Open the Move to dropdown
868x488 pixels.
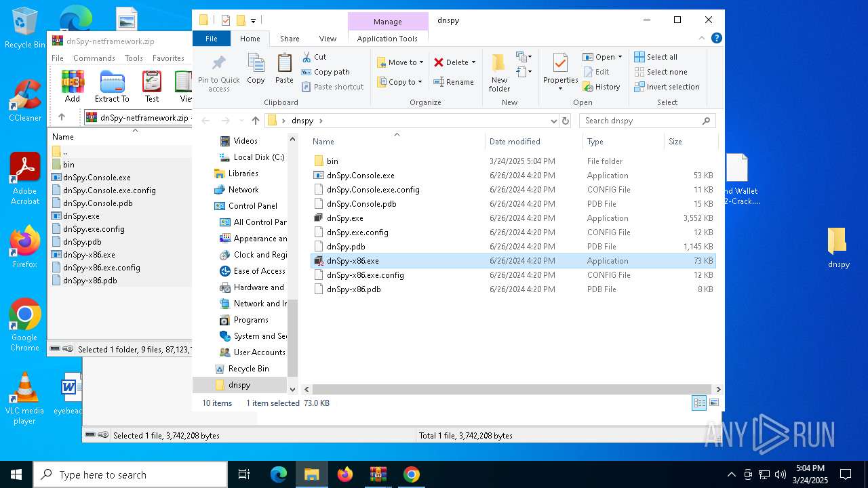pyautogui.click(x=400, y=62)
